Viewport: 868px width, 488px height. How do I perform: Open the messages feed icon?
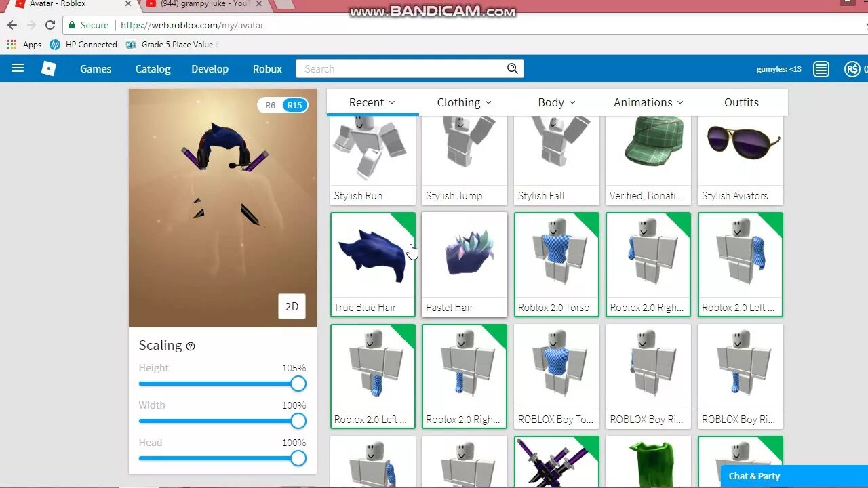[821, 69]
